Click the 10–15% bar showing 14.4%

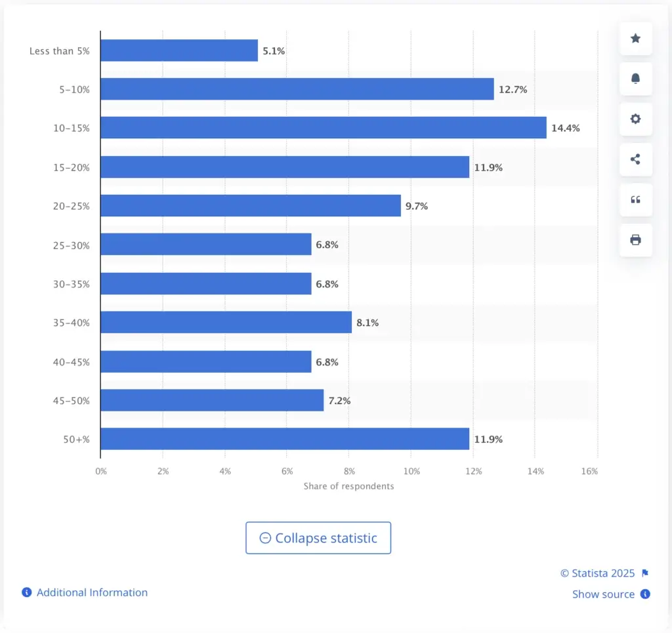322,128
